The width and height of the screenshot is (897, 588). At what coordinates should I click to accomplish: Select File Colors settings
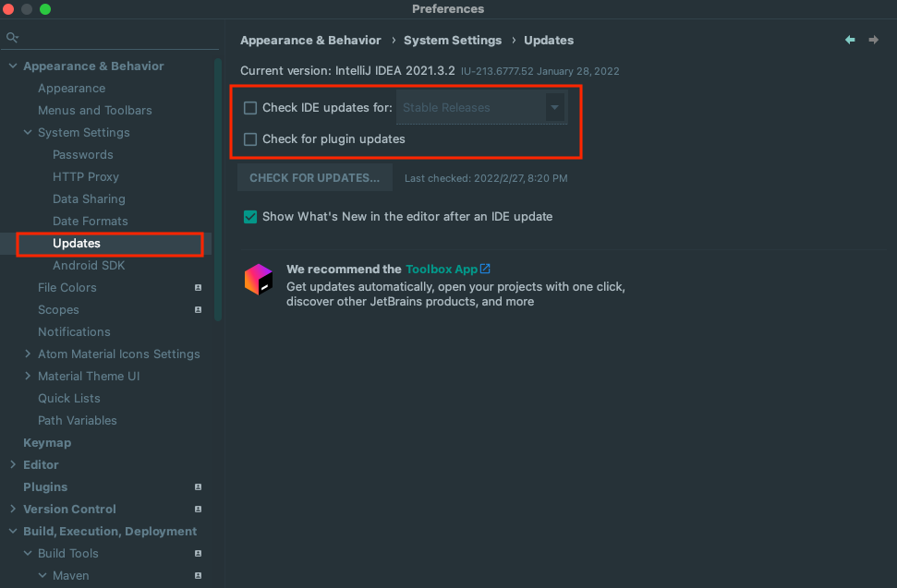click(67, 287)
